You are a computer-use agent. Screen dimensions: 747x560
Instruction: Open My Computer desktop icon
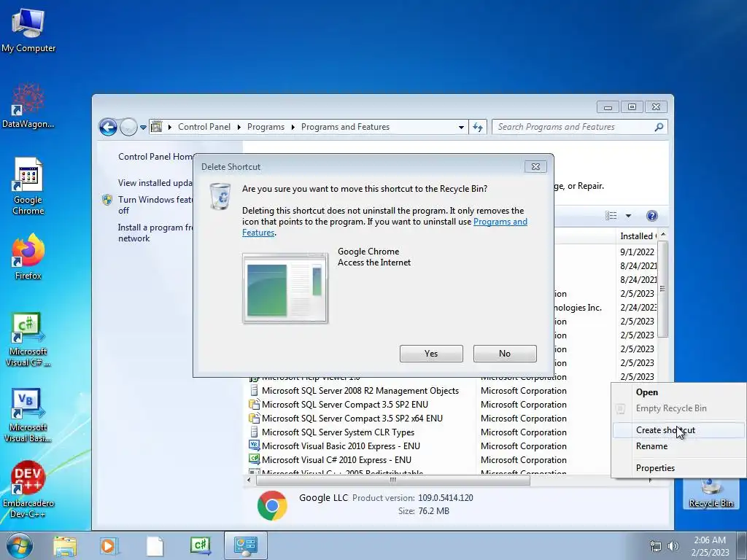28,31
